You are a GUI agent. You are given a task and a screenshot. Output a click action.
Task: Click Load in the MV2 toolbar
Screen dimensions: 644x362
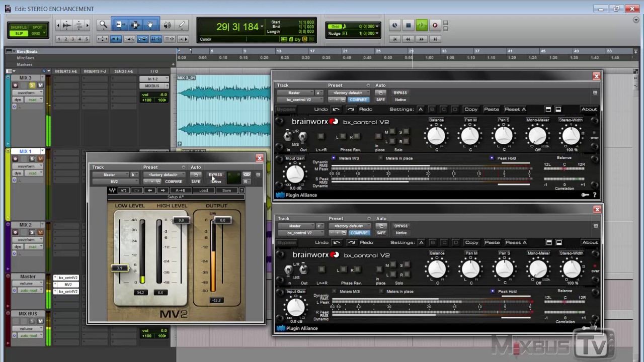pos(203,191)
